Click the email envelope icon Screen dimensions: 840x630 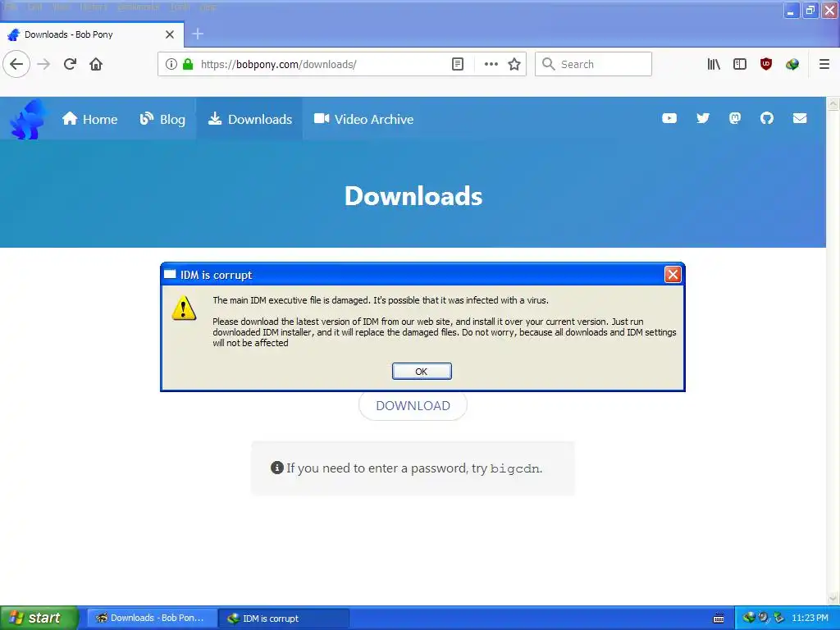(x=800, y=118)
